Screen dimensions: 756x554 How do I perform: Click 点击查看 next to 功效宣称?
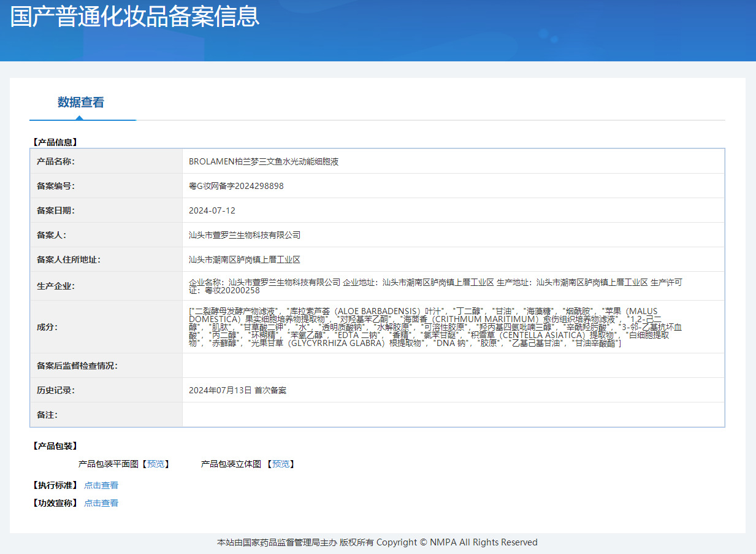click(101, 503)
